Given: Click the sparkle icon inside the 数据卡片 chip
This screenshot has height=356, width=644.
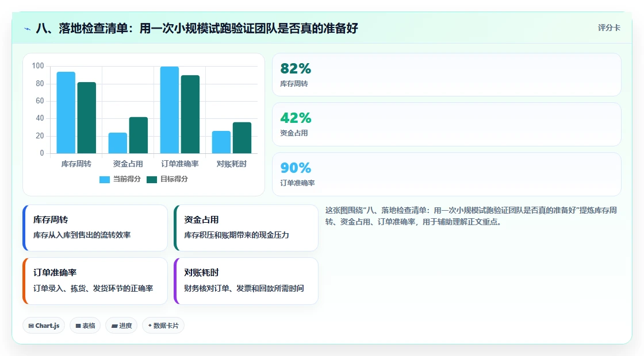Looking at the screenshot, I should coord(150,326).
